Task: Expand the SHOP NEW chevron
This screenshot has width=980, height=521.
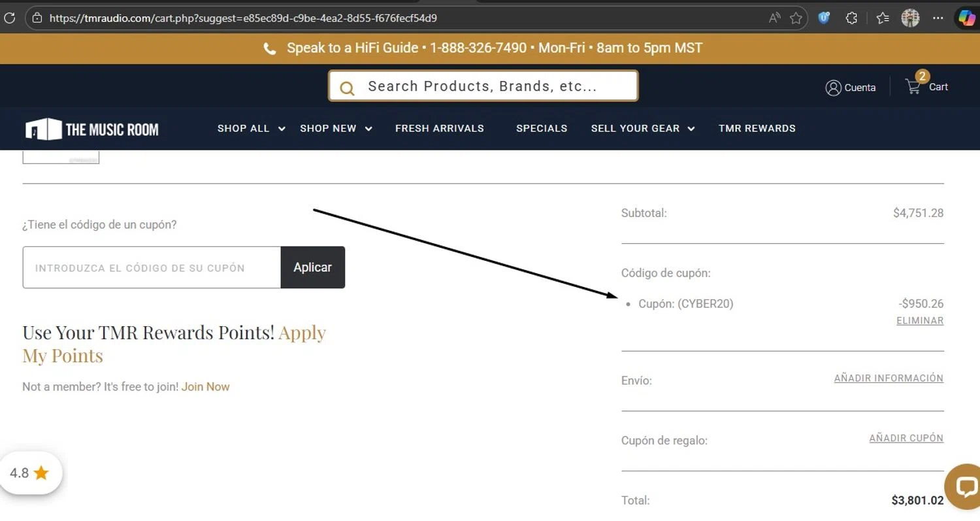Action: (x=368, y=129)
